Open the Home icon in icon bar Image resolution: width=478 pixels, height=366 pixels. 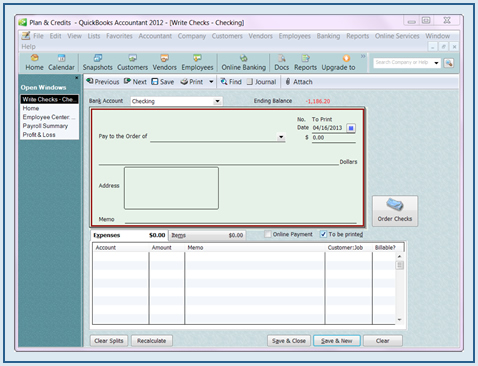34,63
